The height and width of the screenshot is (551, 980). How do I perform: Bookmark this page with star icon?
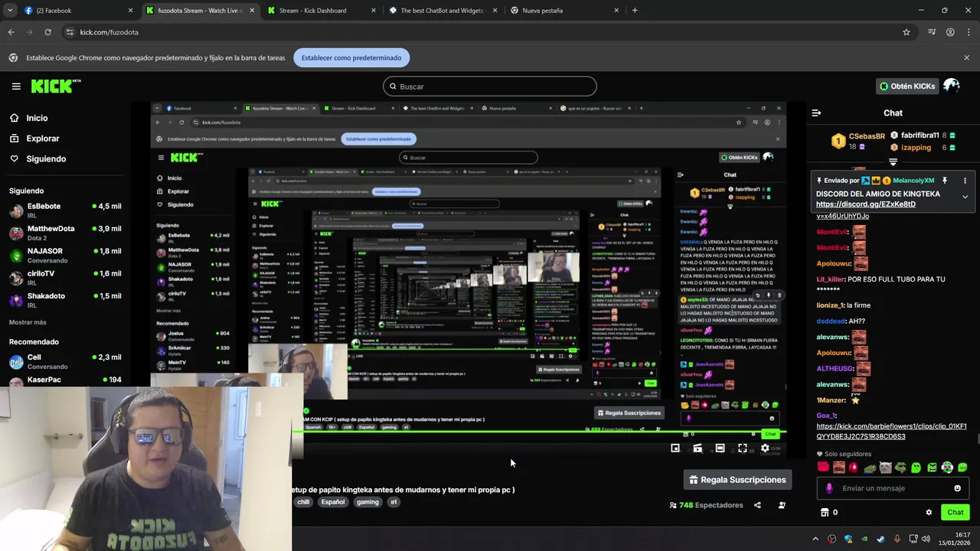click(x=906, y=32)
